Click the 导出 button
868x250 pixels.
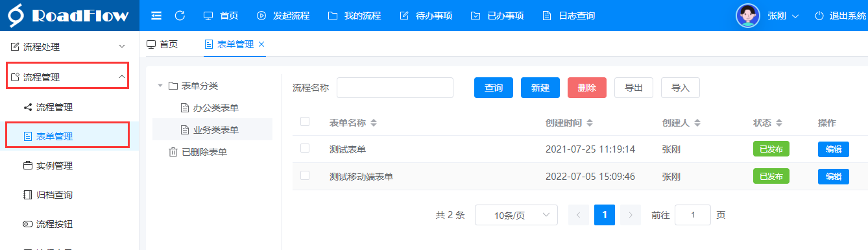634,88
